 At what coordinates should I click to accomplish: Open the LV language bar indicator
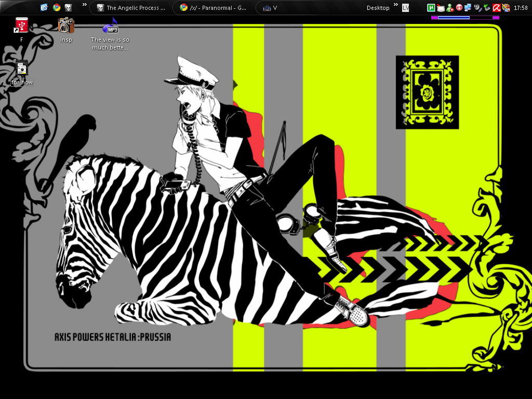click(x=405, y=8)
